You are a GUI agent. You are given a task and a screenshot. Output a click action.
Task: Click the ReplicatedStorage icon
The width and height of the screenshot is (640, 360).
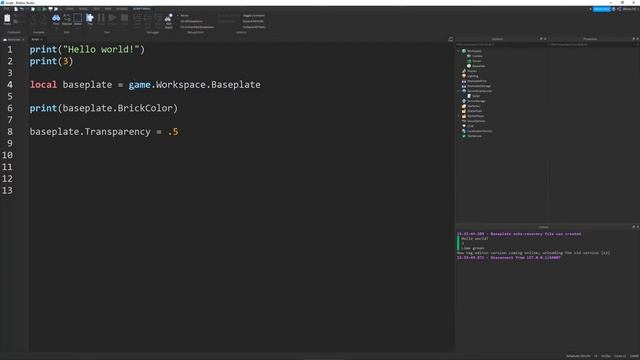[x=464, y=86]
